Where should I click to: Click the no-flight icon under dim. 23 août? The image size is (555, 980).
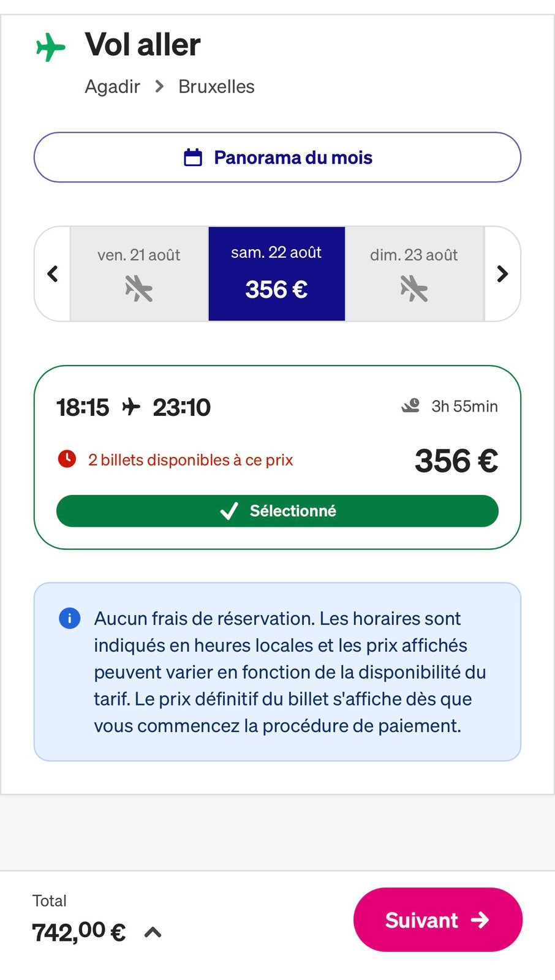[413, 288]
